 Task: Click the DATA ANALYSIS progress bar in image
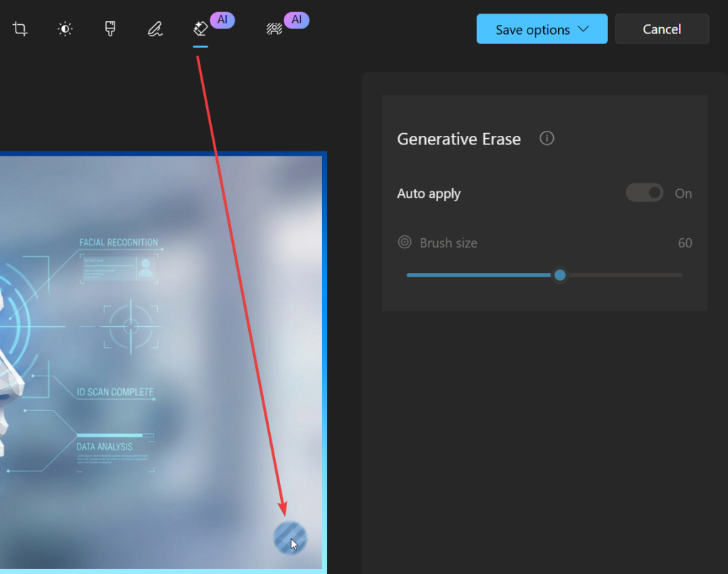[x=114, y=435]
